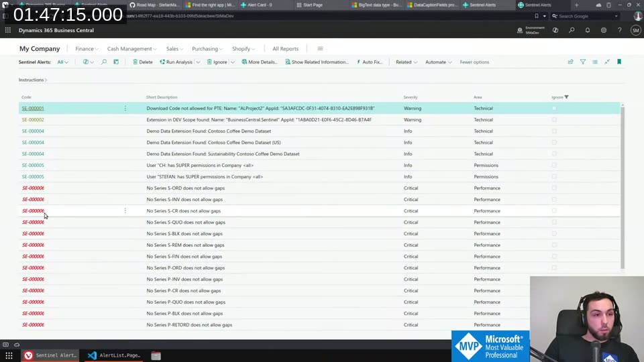This screenshot has width=644, height=362.
Task: Show more options for row SE-000001
Action: point(125,109)
